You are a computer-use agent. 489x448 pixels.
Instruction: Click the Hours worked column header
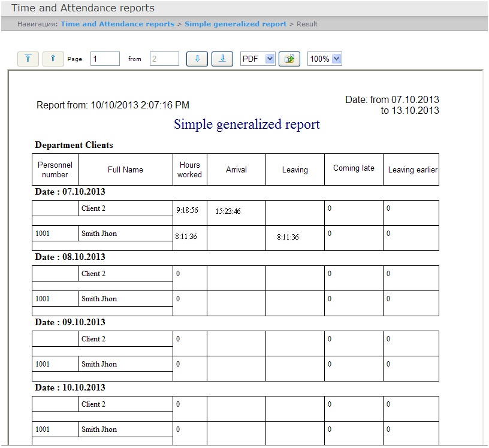pos(189,169)
